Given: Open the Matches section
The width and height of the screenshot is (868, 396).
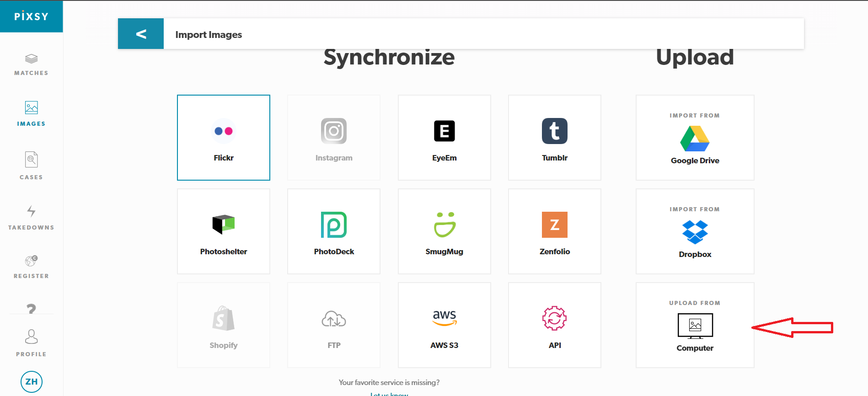Looking at the screenshot, I should tap(31, 64).
